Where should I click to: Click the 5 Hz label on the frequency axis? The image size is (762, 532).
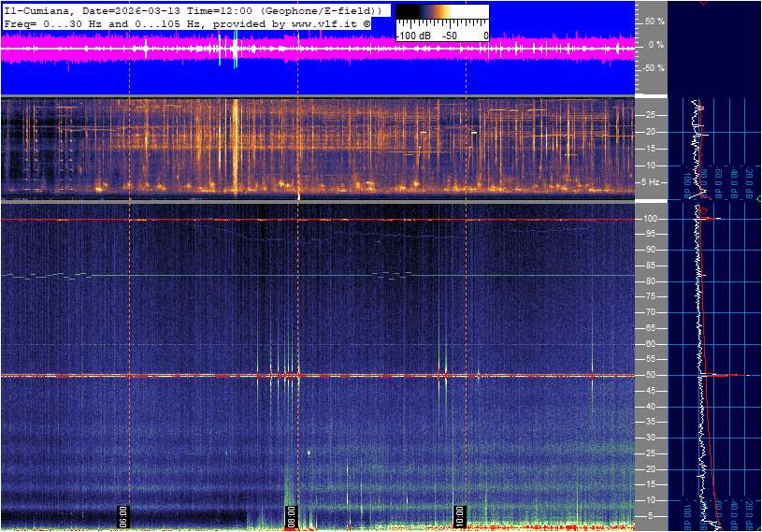point(654,181)
